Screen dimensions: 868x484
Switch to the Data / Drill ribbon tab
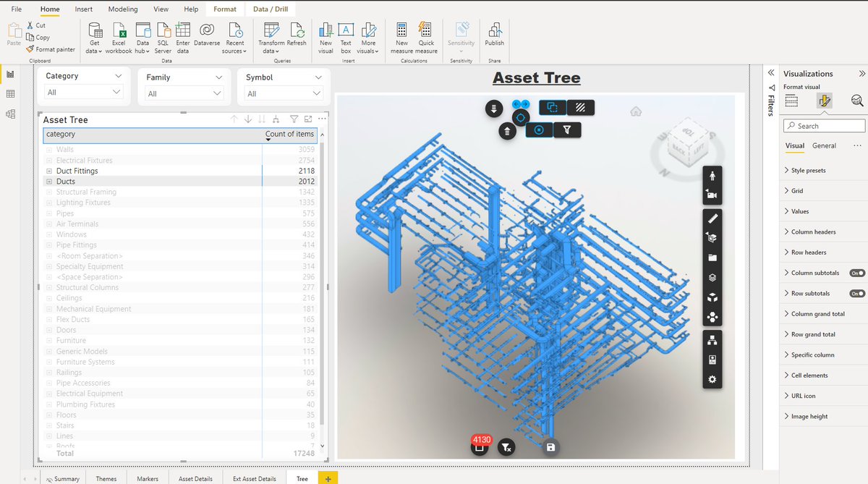click(271, 9)
